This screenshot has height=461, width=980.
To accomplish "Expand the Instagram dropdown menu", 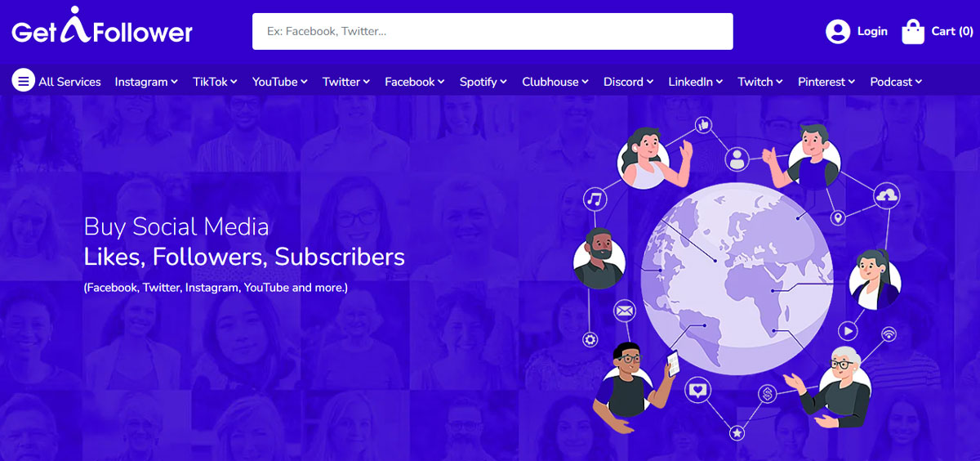I will pyautogui.click(x=146, y=82).
